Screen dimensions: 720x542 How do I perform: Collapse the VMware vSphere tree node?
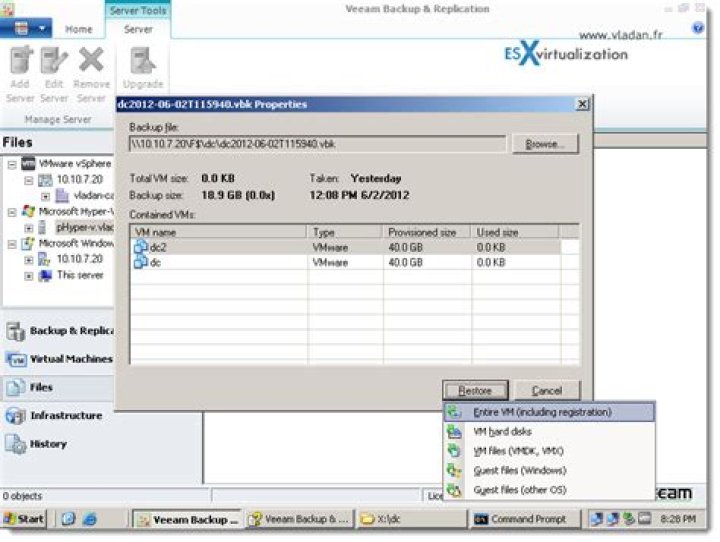(11, 163)
